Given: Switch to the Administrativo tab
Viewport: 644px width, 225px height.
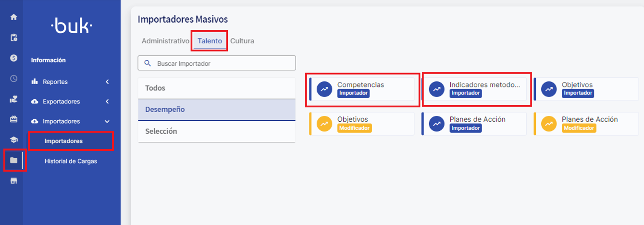Looking at the screenshot, I should tap(165, 41).
